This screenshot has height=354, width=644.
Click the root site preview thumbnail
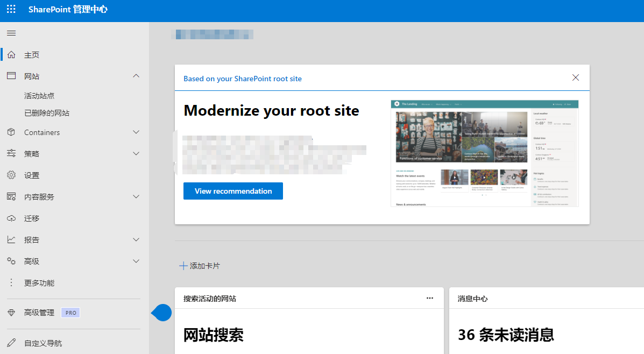click(x=484, y=153)
